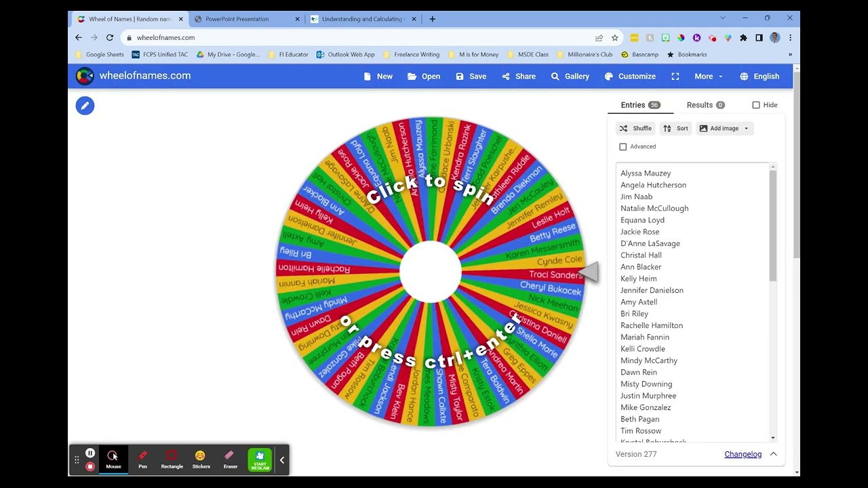Open the Basecamp bookmark
Viewport: 868px width, 488px height.
pyautogui.click(x=639, y=54)
